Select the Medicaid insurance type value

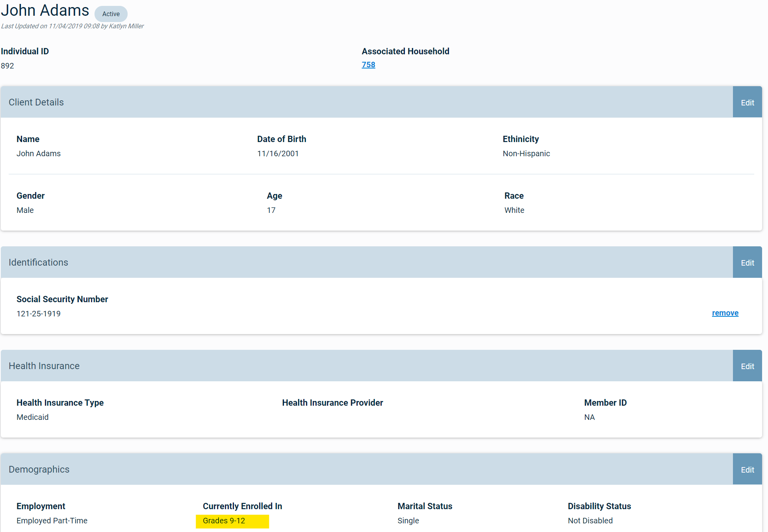click(33, 417)
